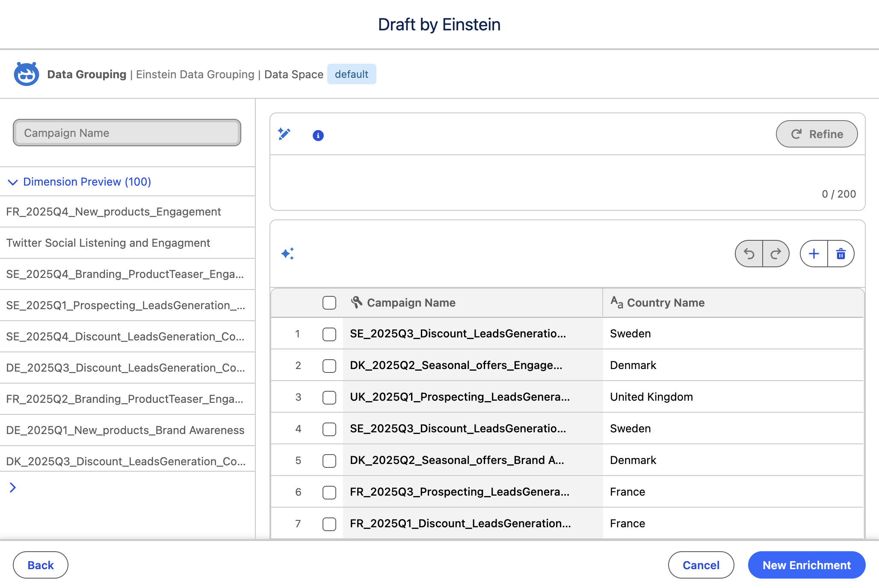This screenshot has width=879, height=588.
Task: Click Denmark cell in row 2
Action: [x=733, y=365]
